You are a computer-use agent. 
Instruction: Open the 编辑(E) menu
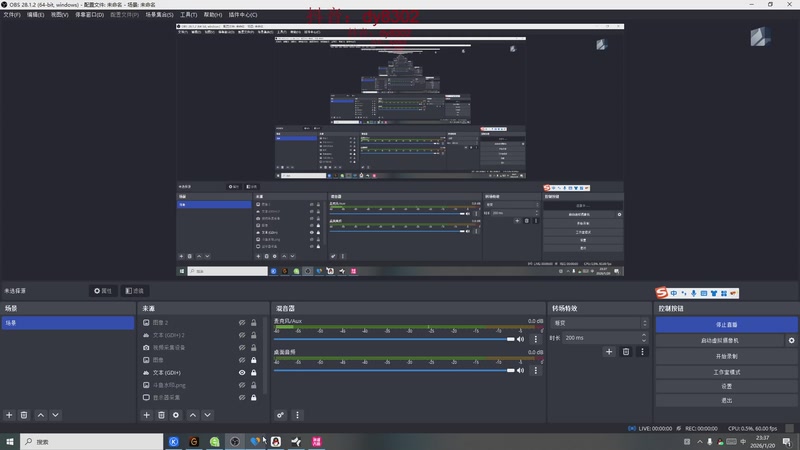point(35,15)
